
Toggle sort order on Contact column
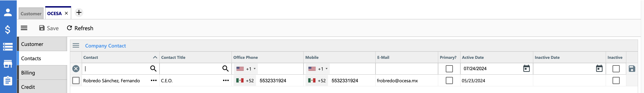[155, 57]
